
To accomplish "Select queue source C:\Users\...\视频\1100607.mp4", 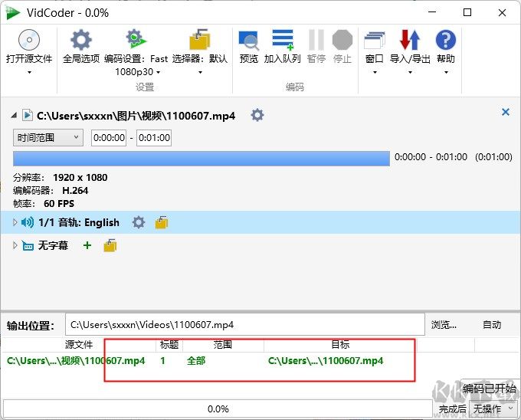I will point(76,361).
